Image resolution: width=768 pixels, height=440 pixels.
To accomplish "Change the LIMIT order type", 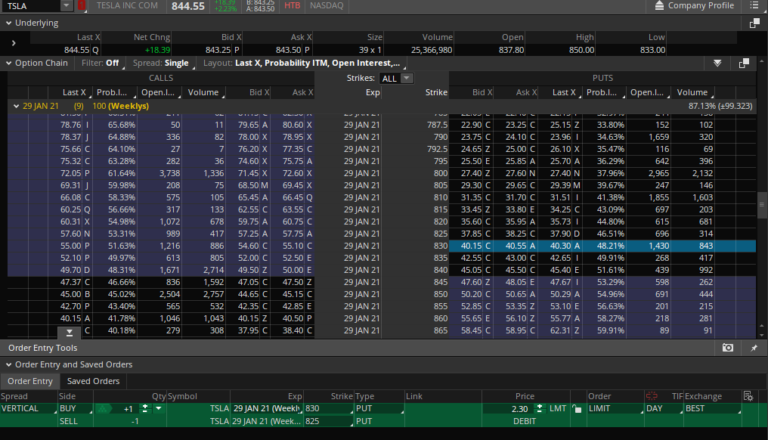I will click(x=615, y=409).
